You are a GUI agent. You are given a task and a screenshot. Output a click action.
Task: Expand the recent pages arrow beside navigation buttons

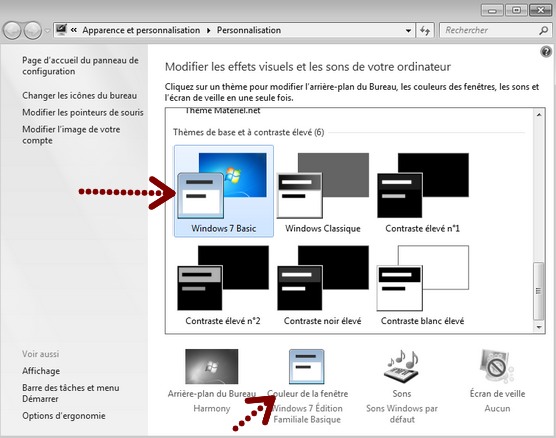(47, 31)
